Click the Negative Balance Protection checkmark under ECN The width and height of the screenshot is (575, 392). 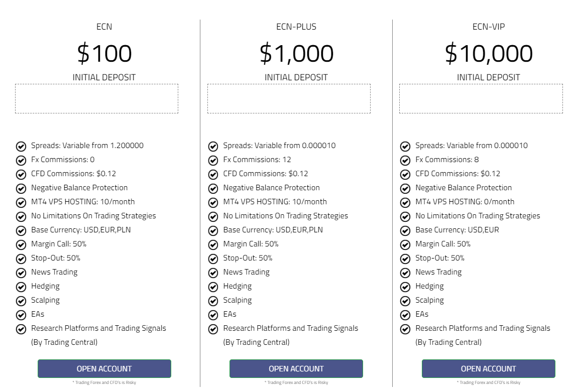(x=21, y=188)
